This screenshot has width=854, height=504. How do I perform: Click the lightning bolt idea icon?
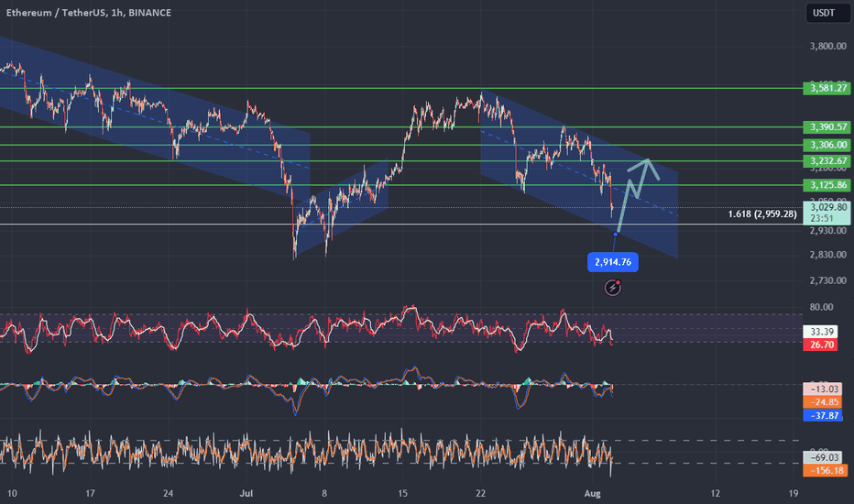(613, 287)
